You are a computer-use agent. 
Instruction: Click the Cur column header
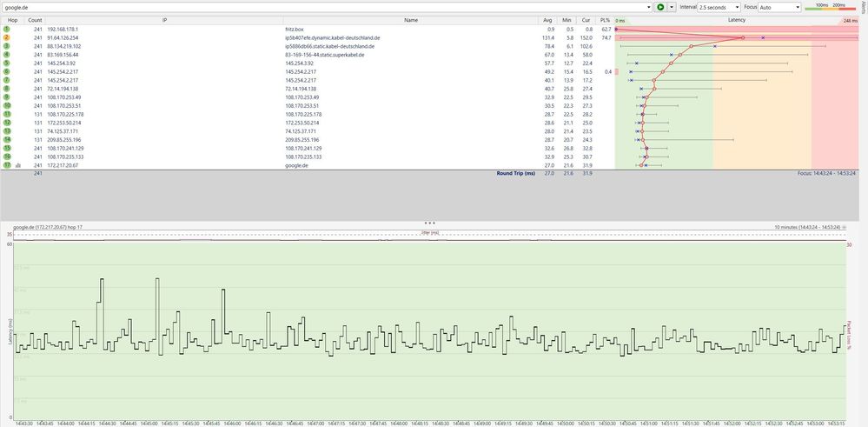(586, 20)
